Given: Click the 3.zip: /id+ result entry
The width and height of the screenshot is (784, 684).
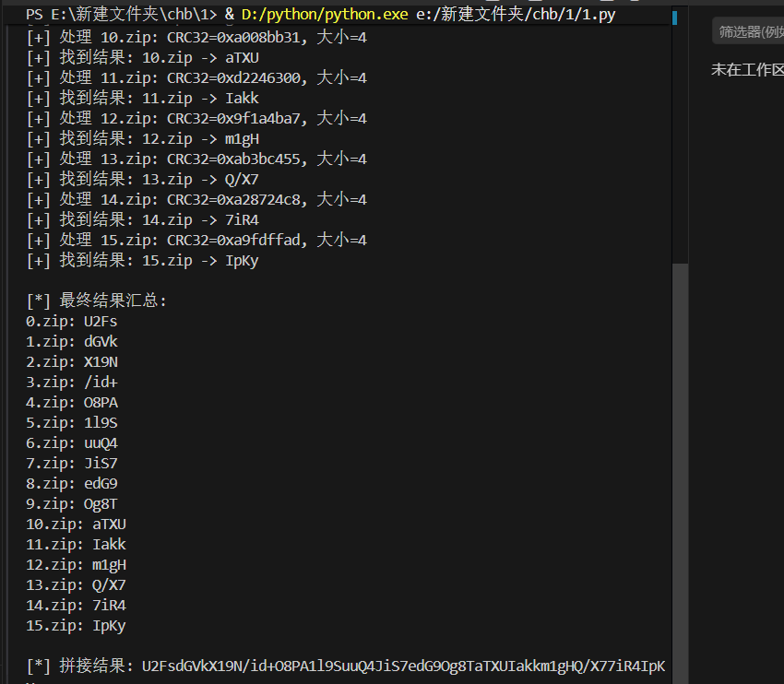Looking at the screenshot, I should point(69,382).
